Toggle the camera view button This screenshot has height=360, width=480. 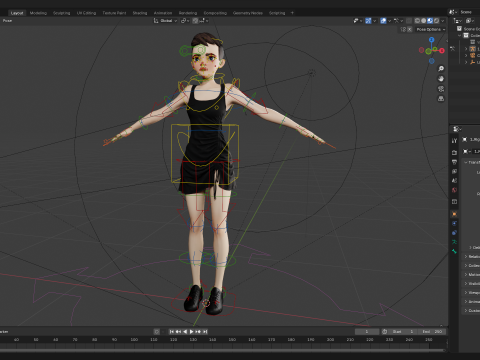pos(441,89)
